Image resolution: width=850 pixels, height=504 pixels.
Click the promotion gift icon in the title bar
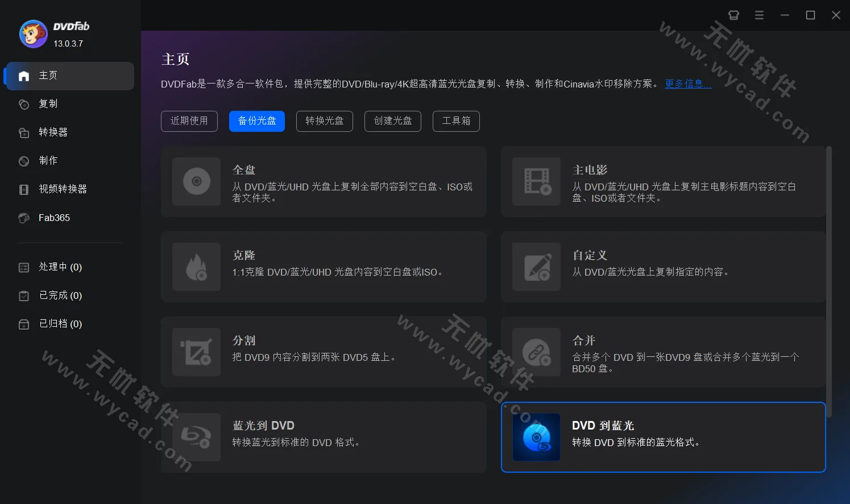pos(733,15)
